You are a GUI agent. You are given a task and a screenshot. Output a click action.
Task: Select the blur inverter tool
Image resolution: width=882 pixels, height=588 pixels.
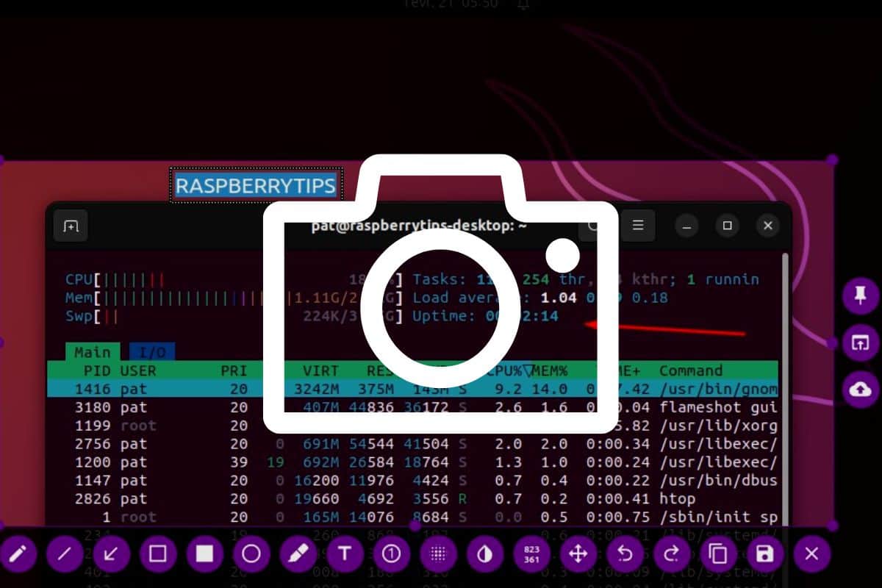[x=485, y=554]
